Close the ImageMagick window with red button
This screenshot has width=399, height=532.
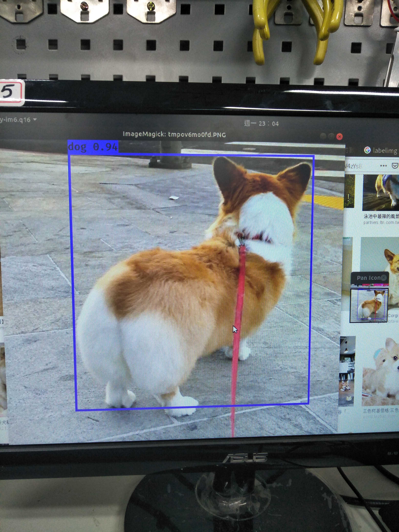[339, 137]
